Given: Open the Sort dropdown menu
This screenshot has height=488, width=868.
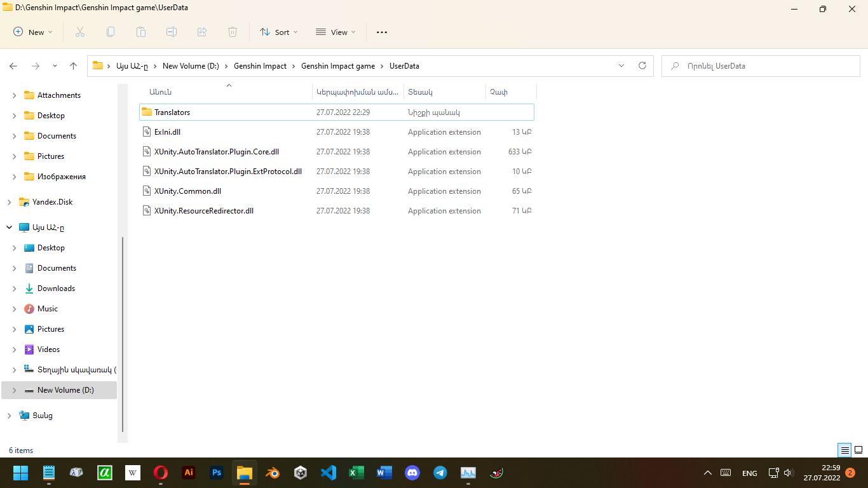Looking at the screenshot, I should point(278,32).
